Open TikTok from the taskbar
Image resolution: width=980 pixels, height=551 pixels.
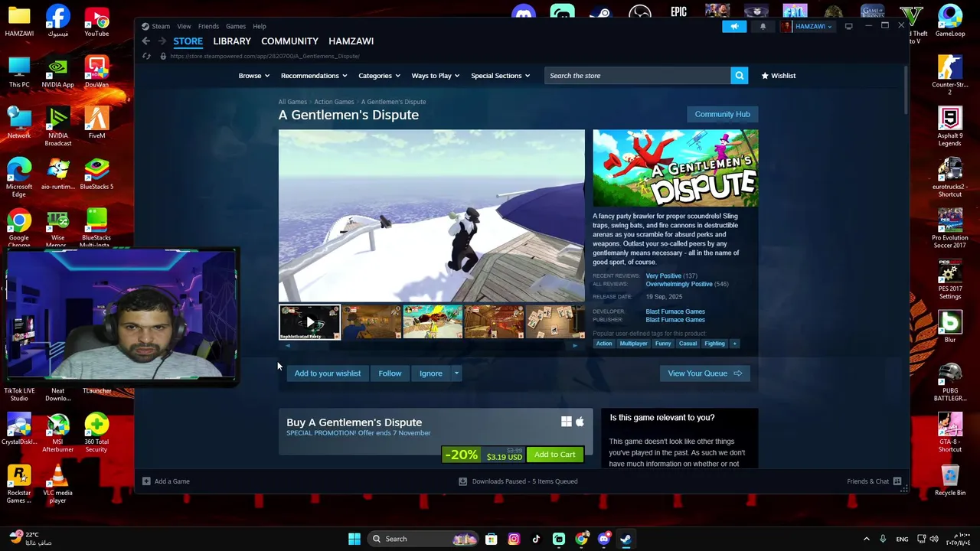536,539
